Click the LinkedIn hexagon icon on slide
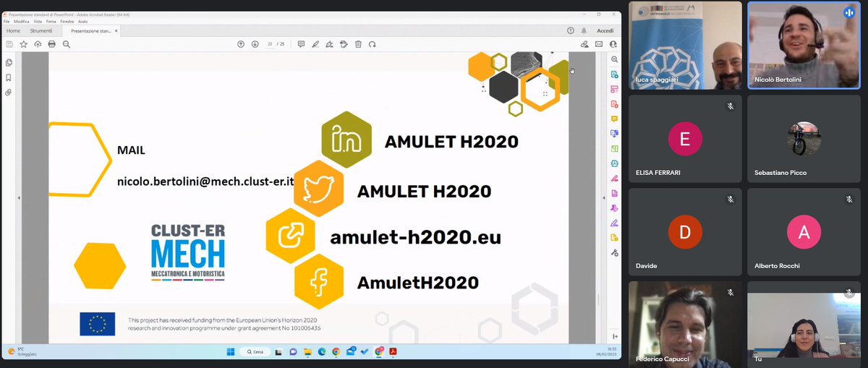Image resolution: width=868 pixels, height=368 pixels. coord(346,140)
